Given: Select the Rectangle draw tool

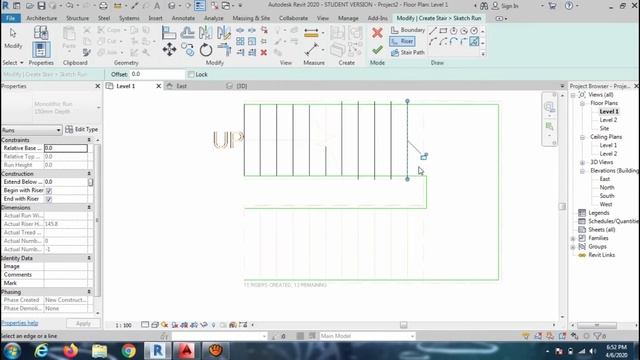Looking at the screenshot, I should tap(443, 31).
